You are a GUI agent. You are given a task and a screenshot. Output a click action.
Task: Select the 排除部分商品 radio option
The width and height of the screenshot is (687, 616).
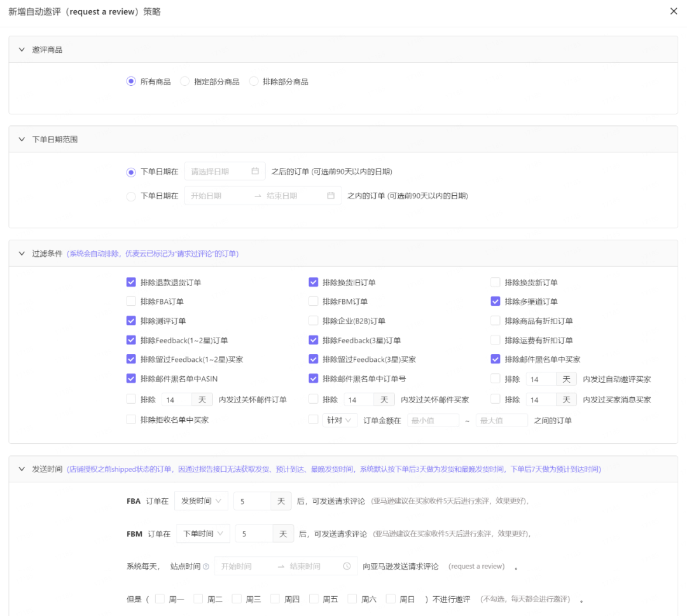254,81
